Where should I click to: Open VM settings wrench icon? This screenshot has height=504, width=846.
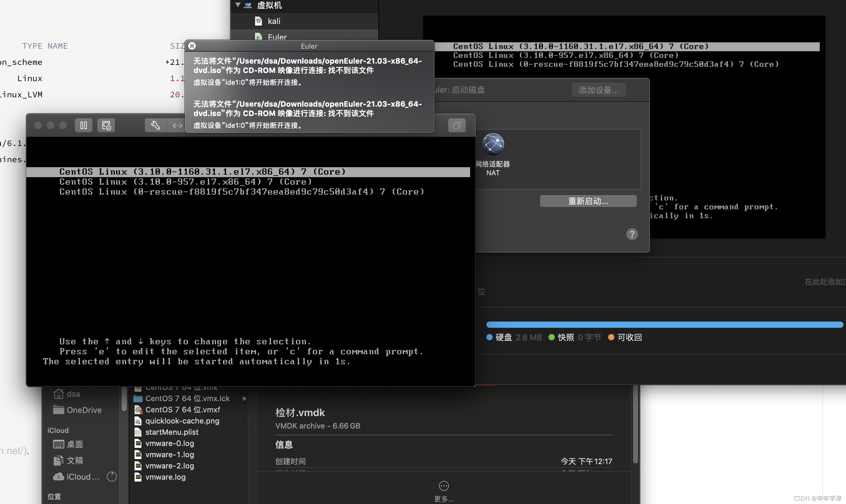155,125
